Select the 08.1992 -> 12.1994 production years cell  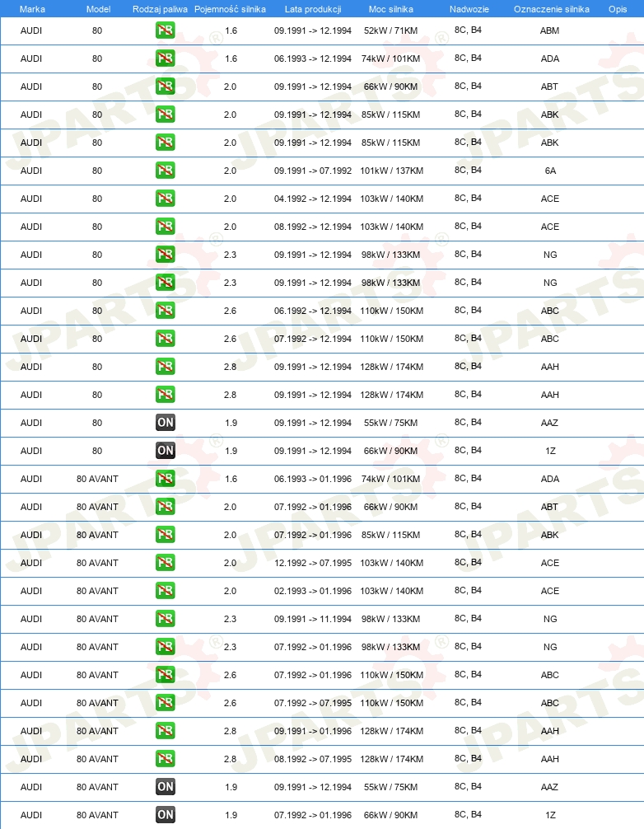pyautogui.click(x=313, y=227)
